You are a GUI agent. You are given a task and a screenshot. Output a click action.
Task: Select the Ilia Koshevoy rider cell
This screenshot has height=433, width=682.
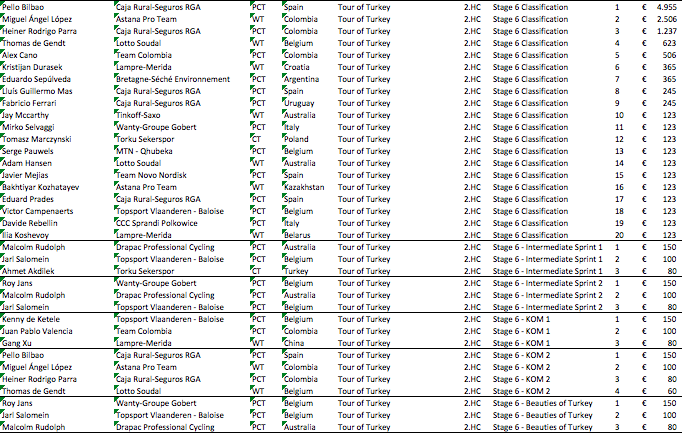tap(26, 235)
